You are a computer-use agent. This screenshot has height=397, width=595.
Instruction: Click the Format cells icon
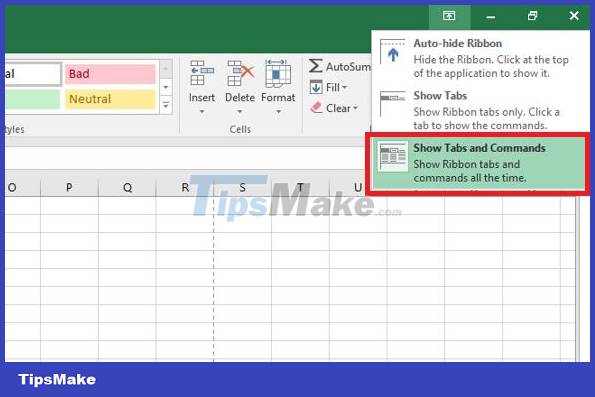[x=278, y=73]
